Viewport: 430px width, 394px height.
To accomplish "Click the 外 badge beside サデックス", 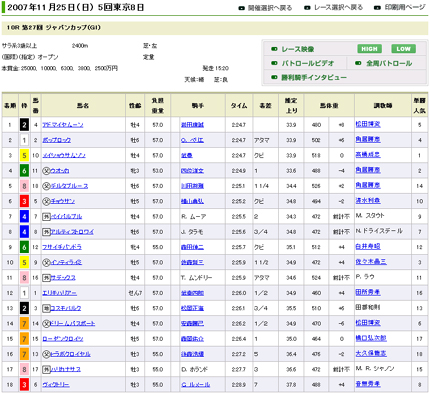I will tap(46, 278).
